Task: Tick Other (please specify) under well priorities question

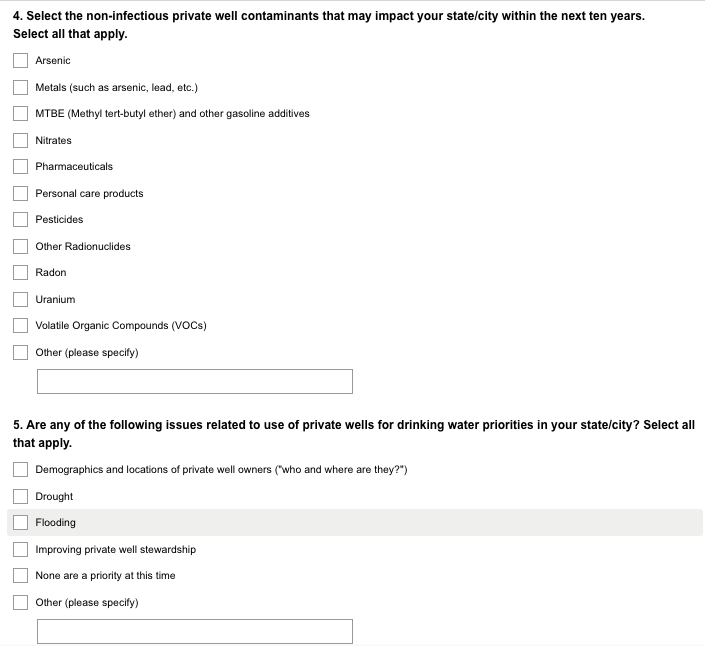Action: pos(20,602)
